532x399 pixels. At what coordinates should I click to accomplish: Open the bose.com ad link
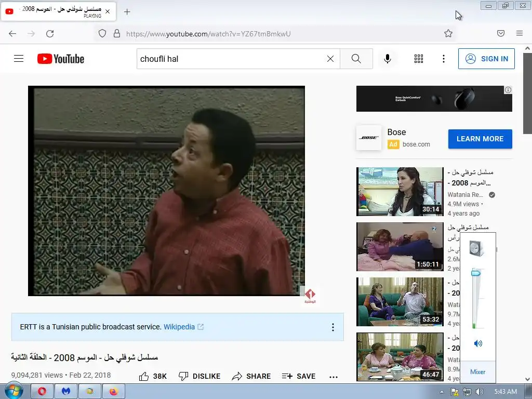416,144
